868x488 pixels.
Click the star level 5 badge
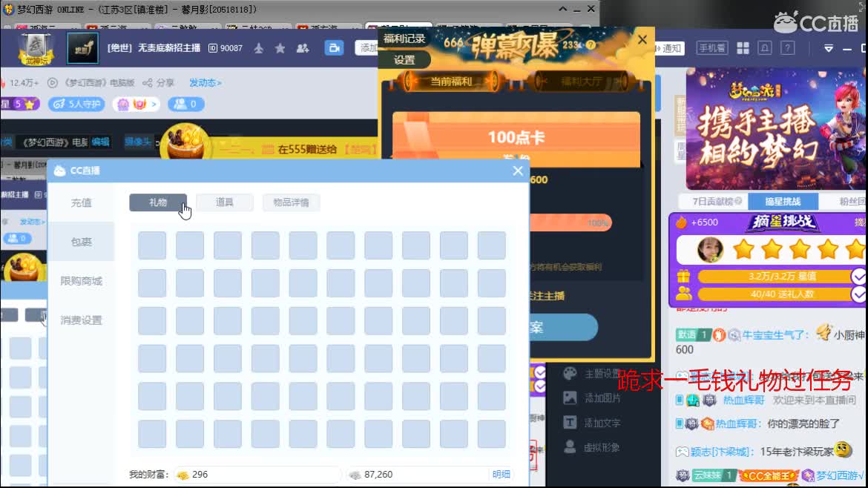pyautogui.click(x=20, y=104)
